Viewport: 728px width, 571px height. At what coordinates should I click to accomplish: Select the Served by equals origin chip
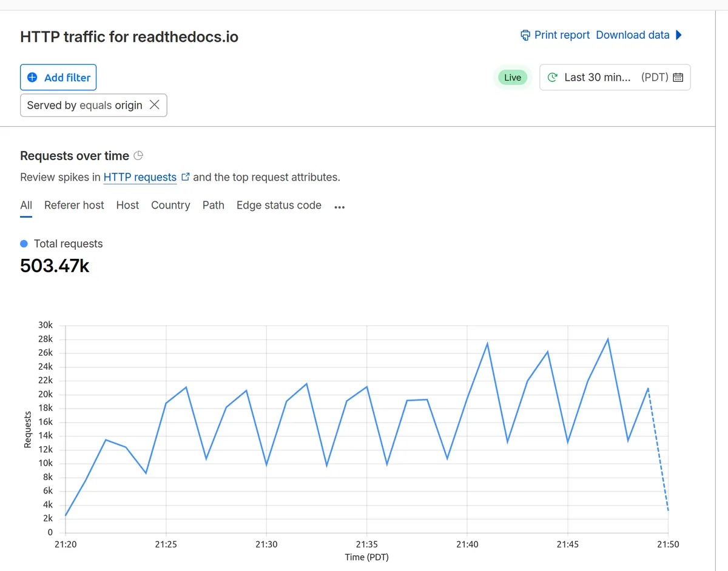(x=93, y=105)
